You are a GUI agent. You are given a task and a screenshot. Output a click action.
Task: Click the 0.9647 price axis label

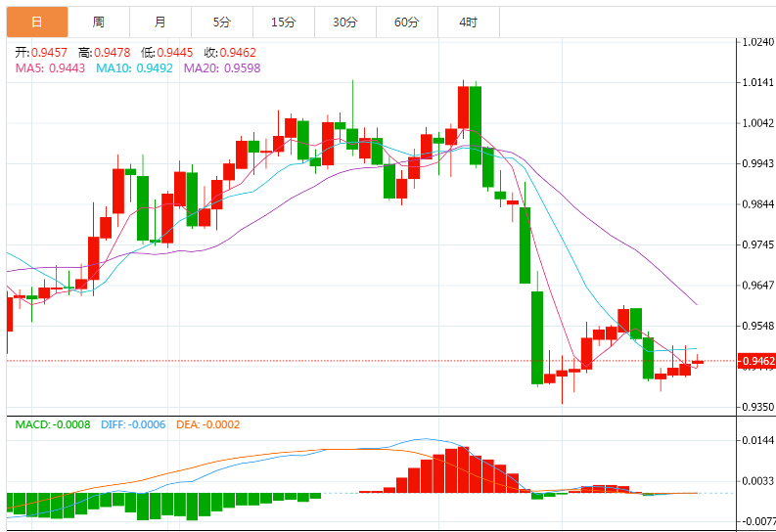click(757, 286)
